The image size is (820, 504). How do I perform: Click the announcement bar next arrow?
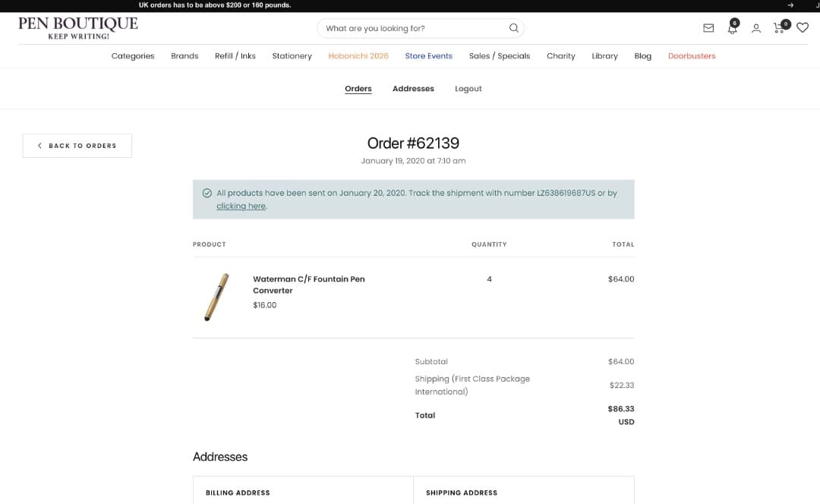click(x=790, y=5)
